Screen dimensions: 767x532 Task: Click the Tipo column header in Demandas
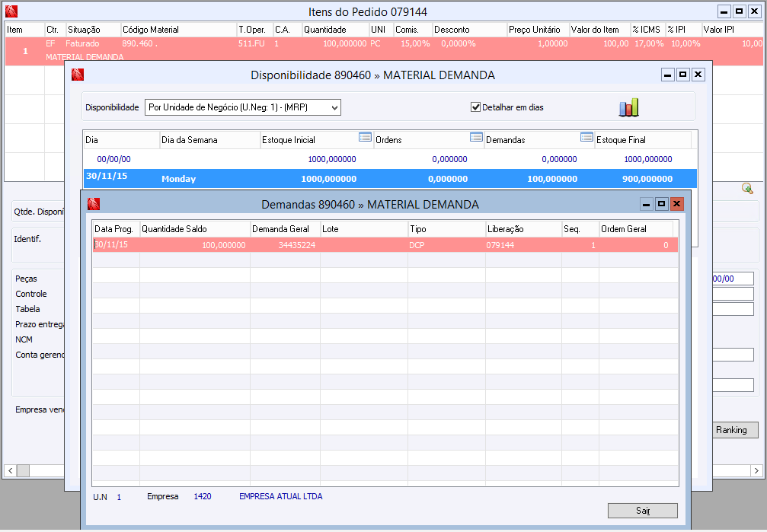pyautogui.click(x=446, y=229)
